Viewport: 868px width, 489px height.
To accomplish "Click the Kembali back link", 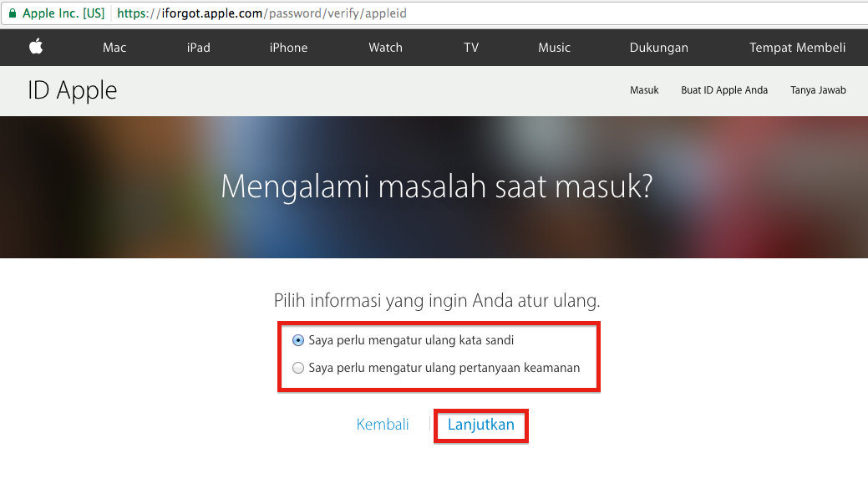I will tap(383, 424).
